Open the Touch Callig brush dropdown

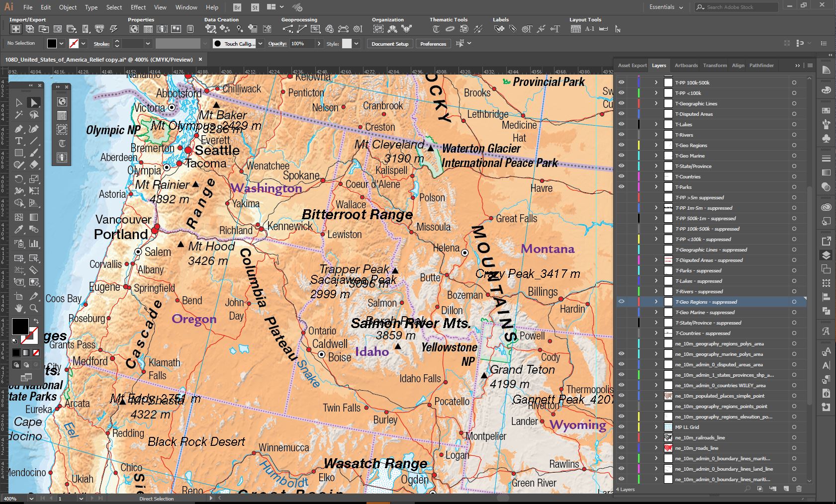260,44
